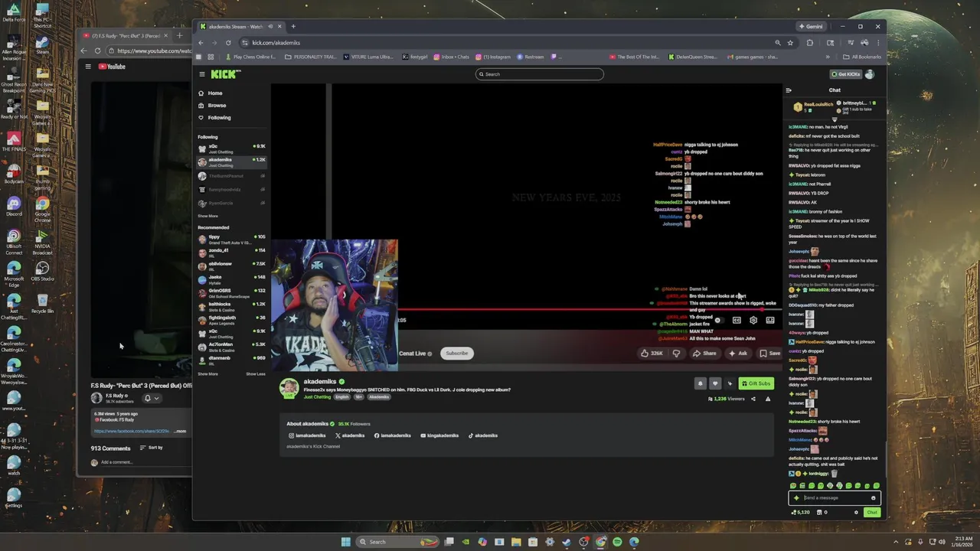This screenshot has width=980, height=551.
Task: Open the Just Chatting category link
Action: pyautogui.click(x=317, y=397)
